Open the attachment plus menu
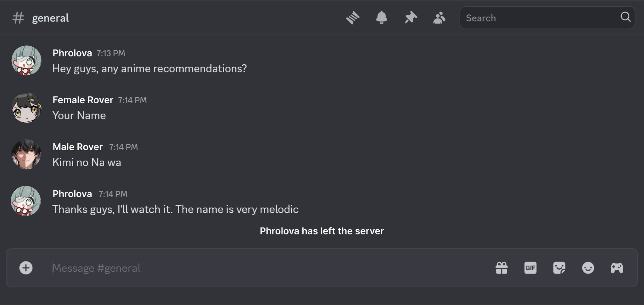Image resolution: width=644 pixels, height=305 pixels. click(x=26, y=268)
